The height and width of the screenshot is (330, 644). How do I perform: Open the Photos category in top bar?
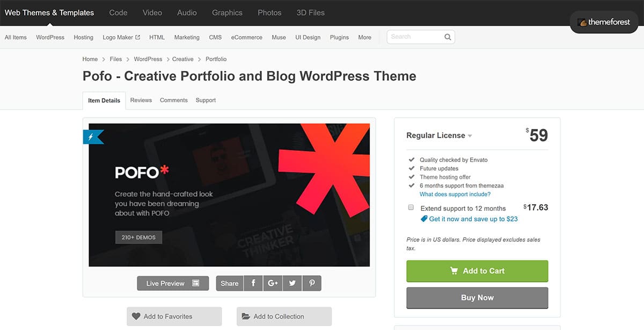[x=269, y=12]
